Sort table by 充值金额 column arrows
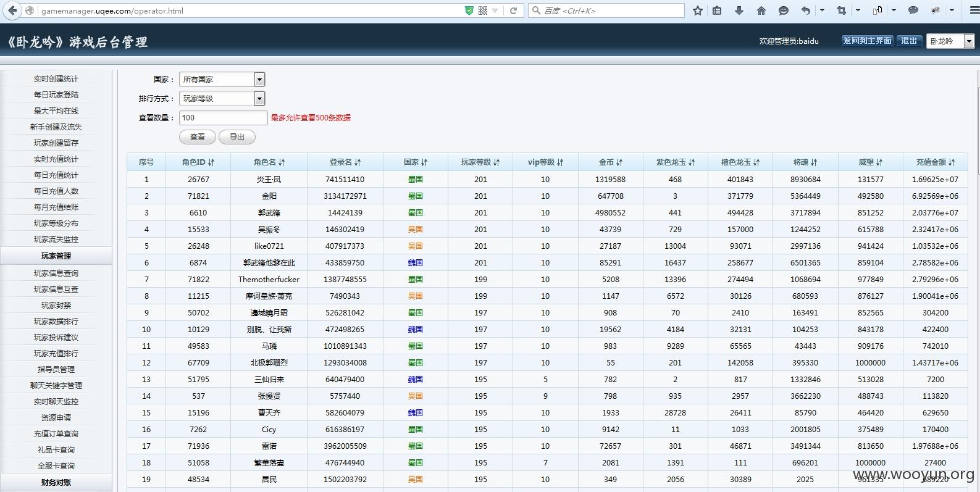 pos(952,162)
